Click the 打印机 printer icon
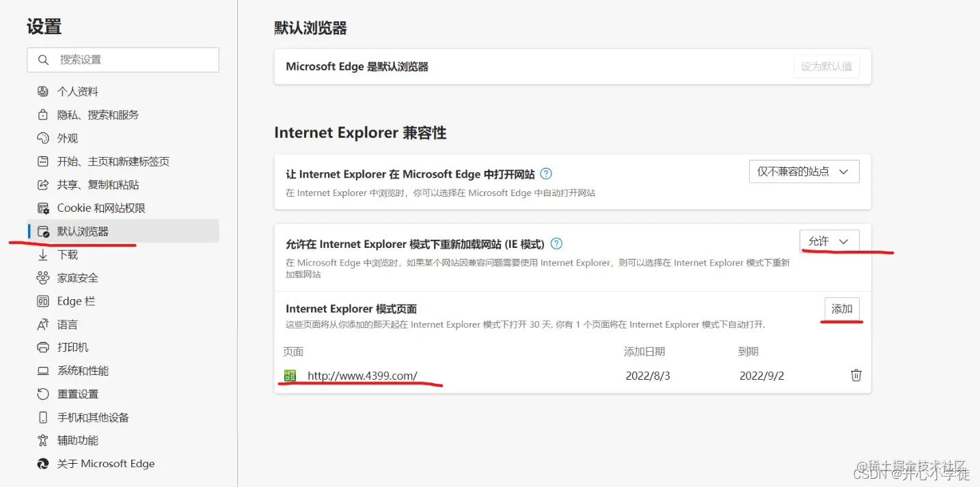 (x=42, y=347)
